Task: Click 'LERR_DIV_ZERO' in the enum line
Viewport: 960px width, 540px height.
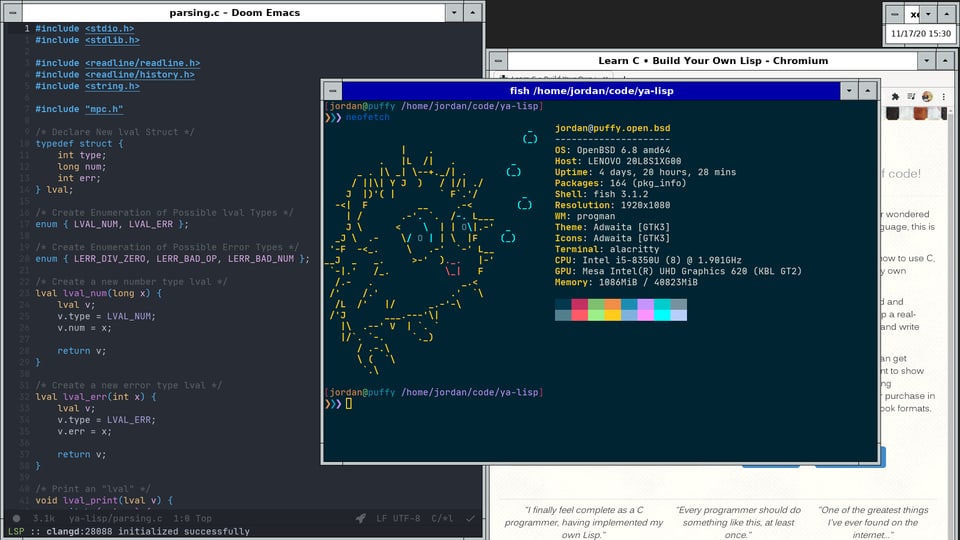Action: [110, 259]
